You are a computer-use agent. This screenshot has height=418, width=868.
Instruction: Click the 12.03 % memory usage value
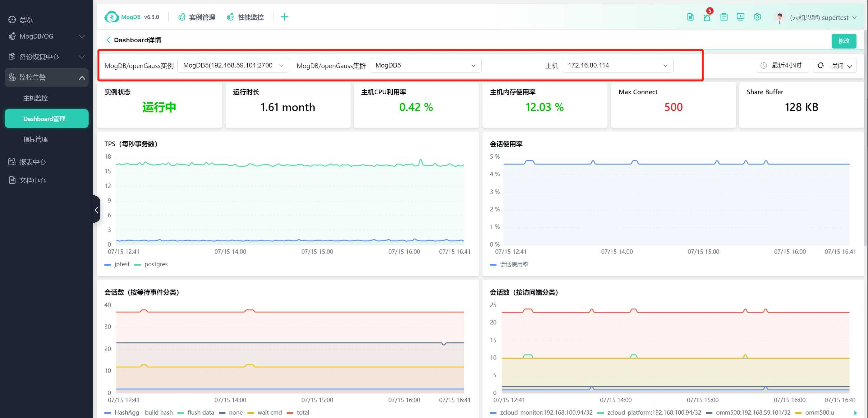tap(544, 107)
